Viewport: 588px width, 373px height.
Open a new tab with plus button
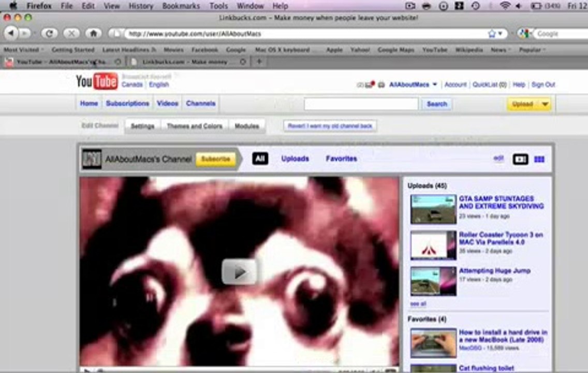pos(259,61)
